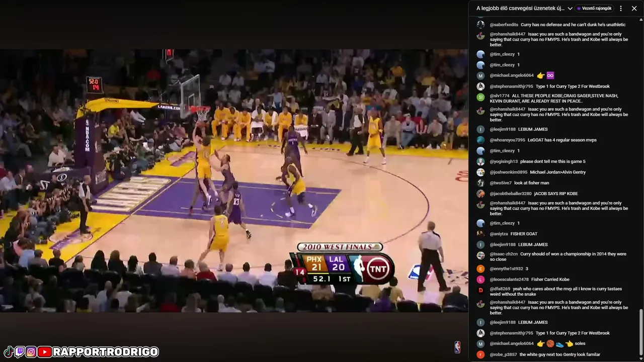Click the @saberfxedits profile avatar

click(x=480, y=25)
